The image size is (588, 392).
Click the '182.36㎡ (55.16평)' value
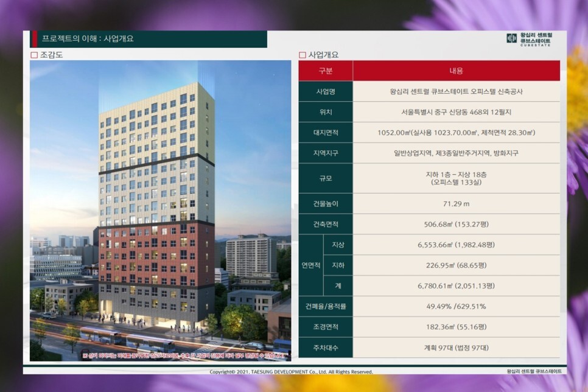457,327
